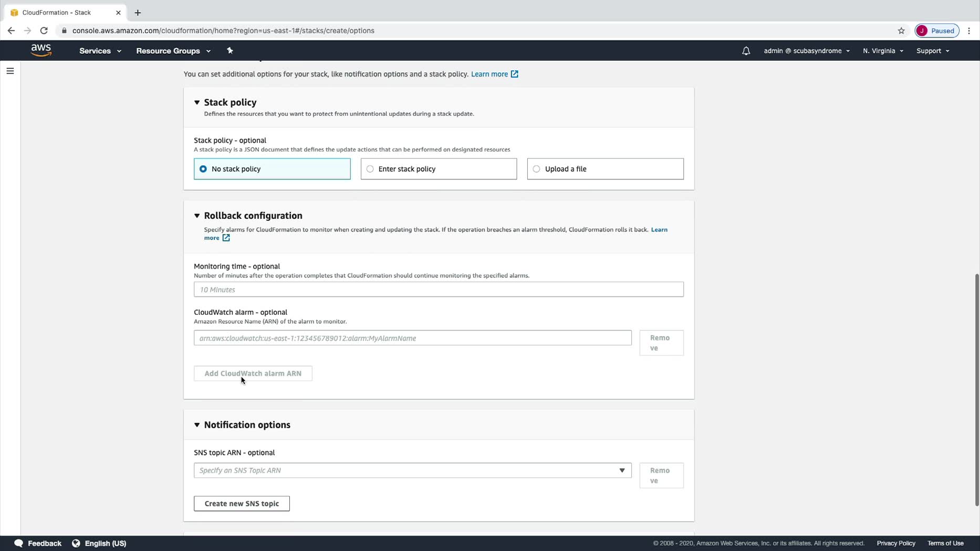The width and height of the screenshot is (980, 551).
Task: Click the page vertical scrollbar
Action: pos(976,388)
